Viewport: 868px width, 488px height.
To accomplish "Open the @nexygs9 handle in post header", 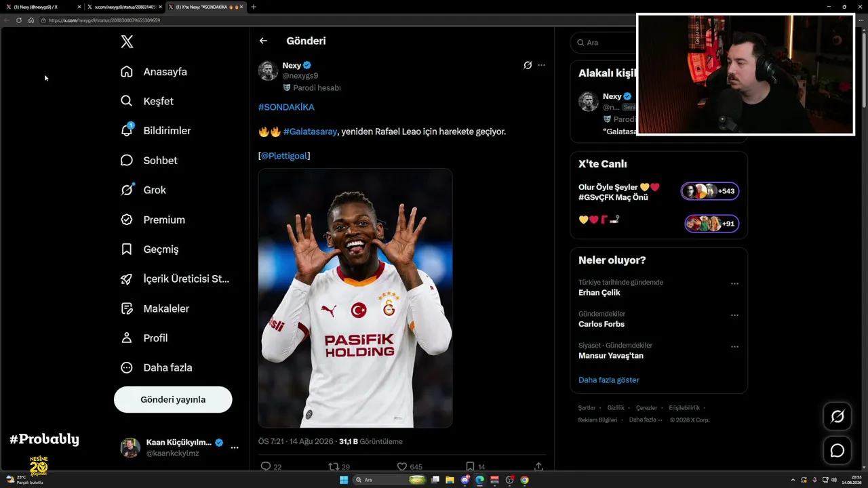I will click(x=300, y=76).
